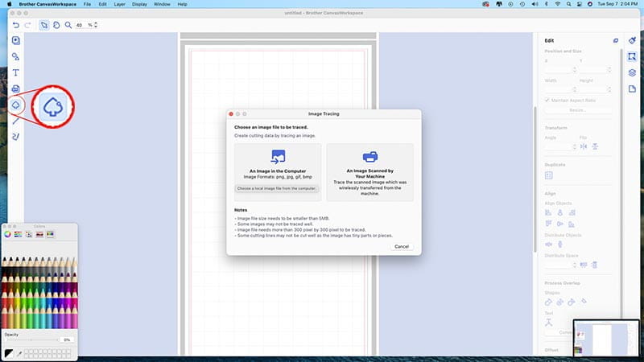Flip horizontally in Transform section

[x=584, y=146]
